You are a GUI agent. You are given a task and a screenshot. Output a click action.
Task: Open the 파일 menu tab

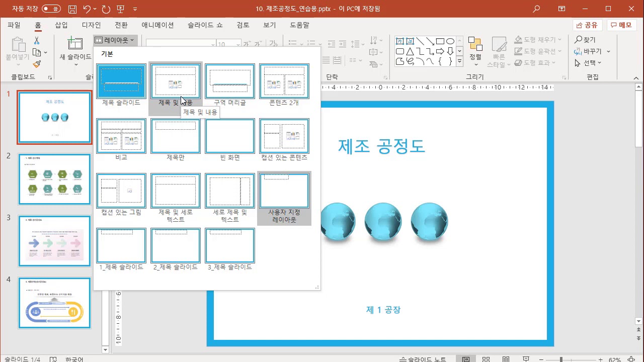[14, 25]
